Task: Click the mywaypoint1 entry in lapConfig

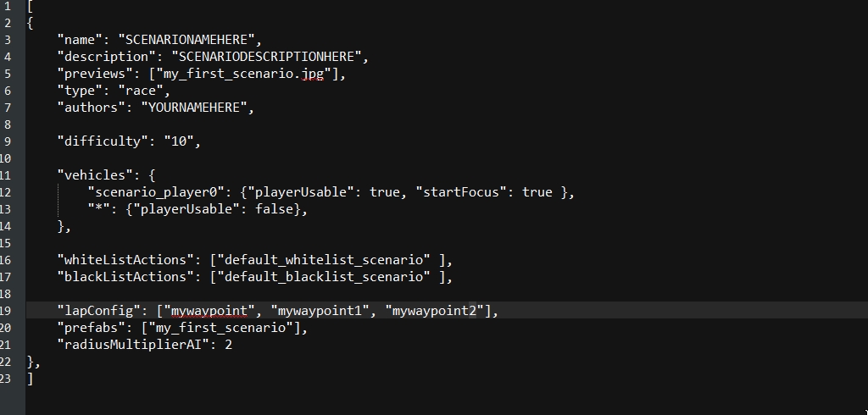Action: [320, 311]
